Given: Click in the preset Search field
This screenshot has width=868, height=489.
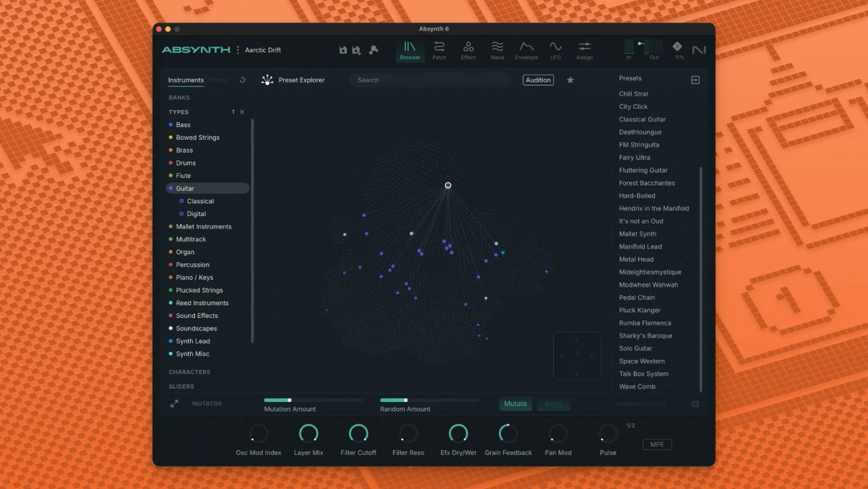Looking at the screenshot, I should coord(430,80).
